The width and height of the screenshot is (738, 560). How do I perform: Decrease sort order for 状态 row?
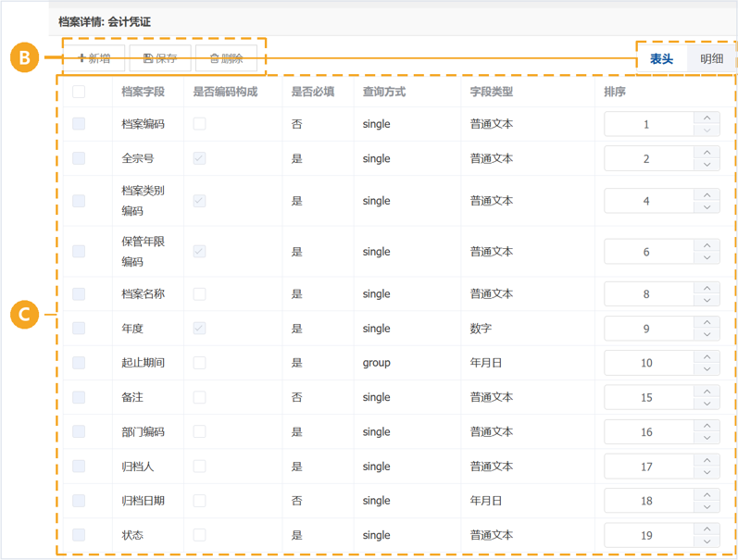[707, 541]
